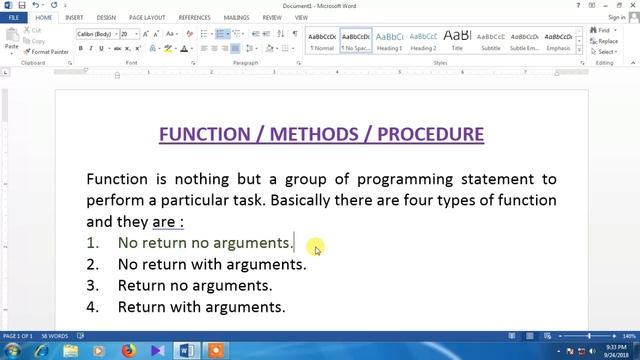The height and width of the screenshot is (360, 640).
Task: Grow font size with the A-up icon
Action: (146, 34)
